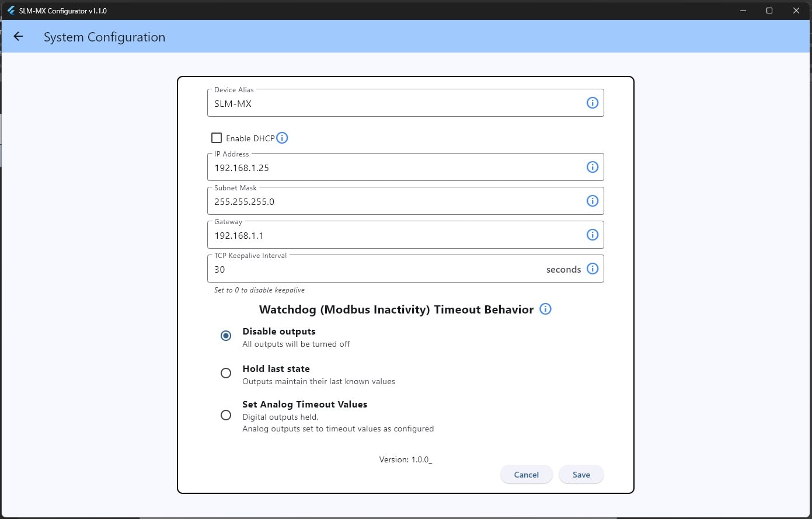This screenshot has height=519, width=812.
Task: Click the Save button
Action: [581, 475]
